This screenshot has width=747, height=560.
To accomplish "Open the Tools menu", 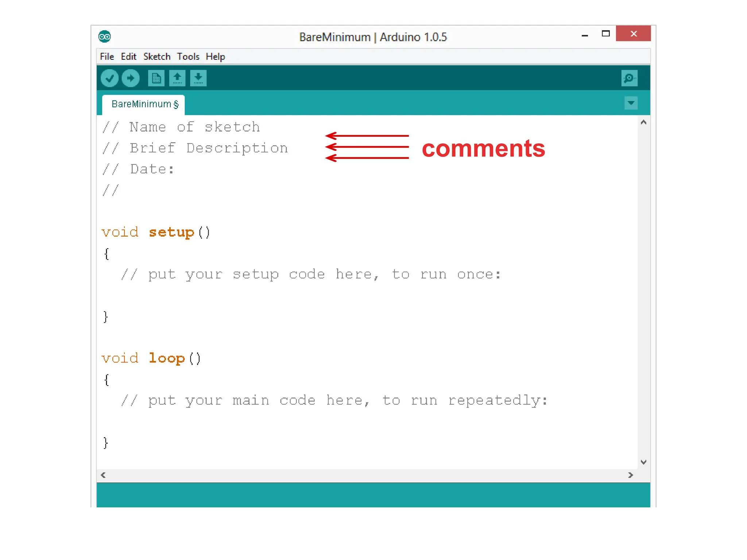I will (188, 57).
